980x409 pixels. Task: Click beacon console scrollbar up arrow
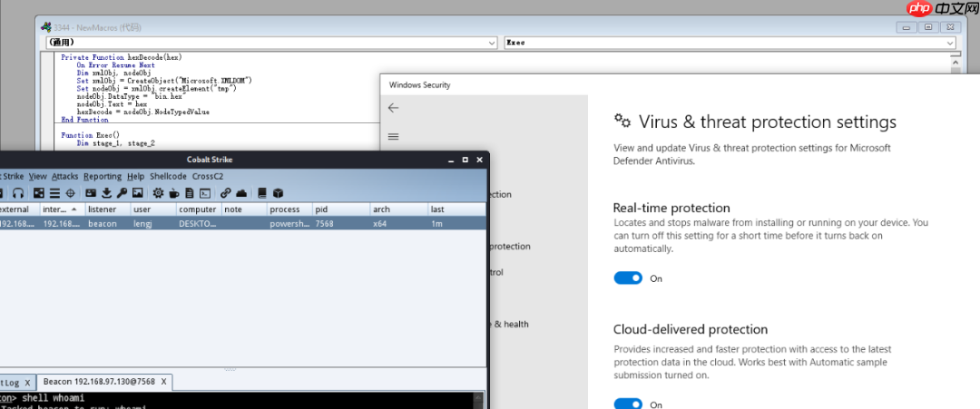pyautogui.click(x=479, y=397)
